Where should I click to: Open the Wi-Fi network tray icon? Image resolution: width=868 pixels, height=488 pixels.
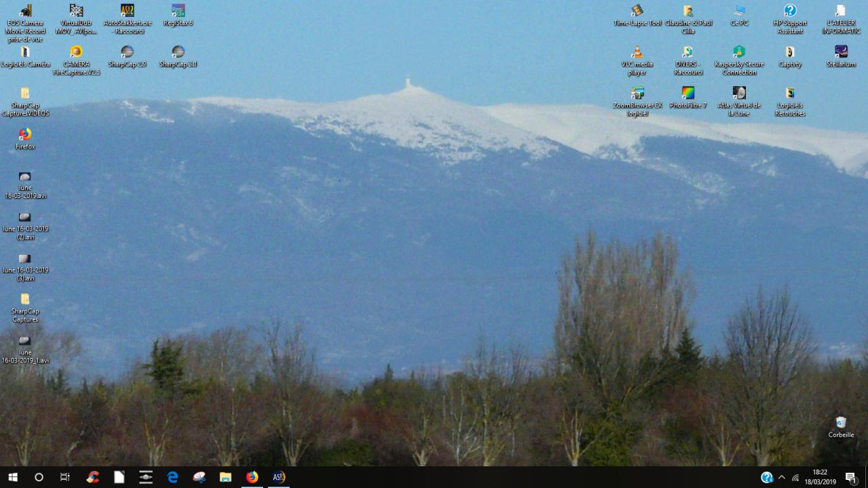(795, 477)
